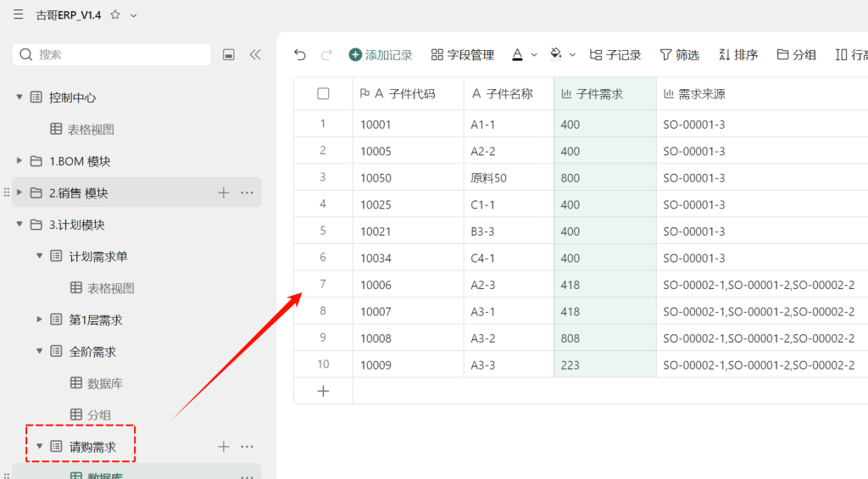Click 子件需求 value 800
The height and width of the screenshot is (479, 868).
point(605,178)
